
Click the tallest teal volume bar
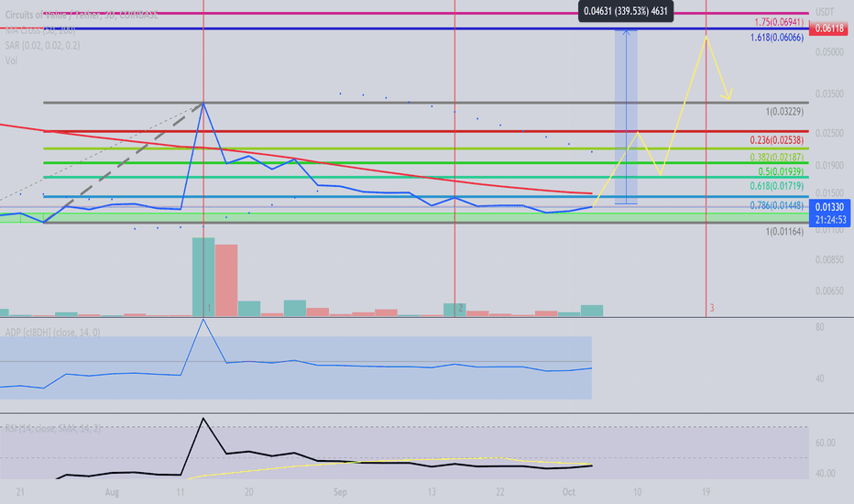tap(203, 277)
